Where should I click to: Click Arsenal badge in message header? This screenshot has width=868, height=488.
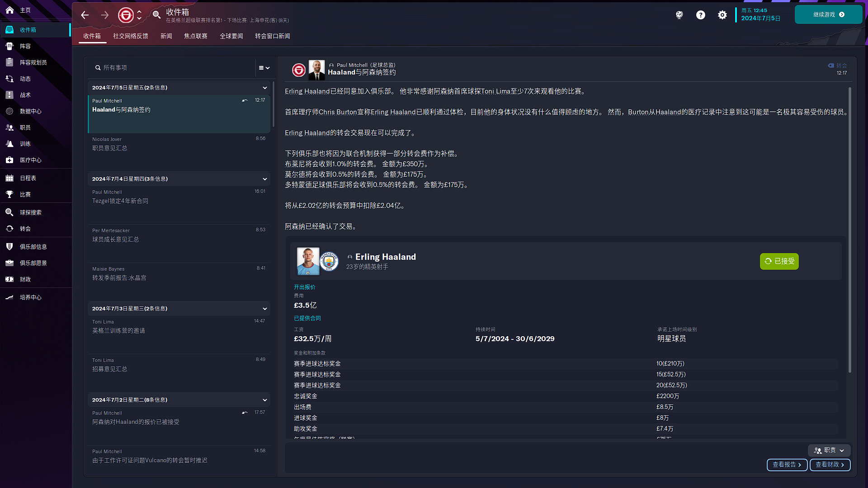(x=298, y=70)
